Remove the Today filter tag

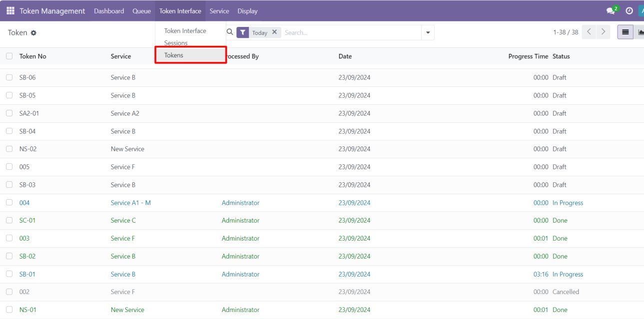[274, 32]
